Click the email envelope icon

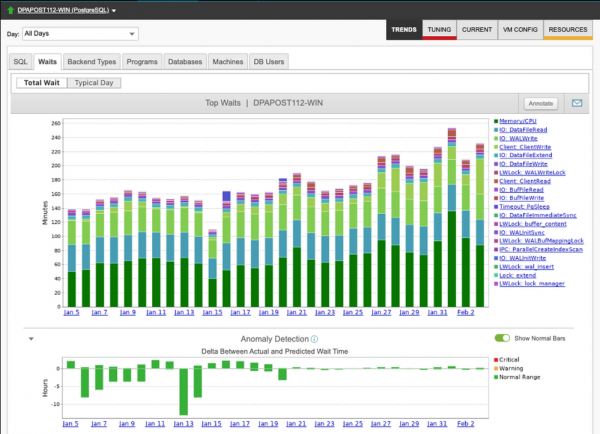click(577, 103)
